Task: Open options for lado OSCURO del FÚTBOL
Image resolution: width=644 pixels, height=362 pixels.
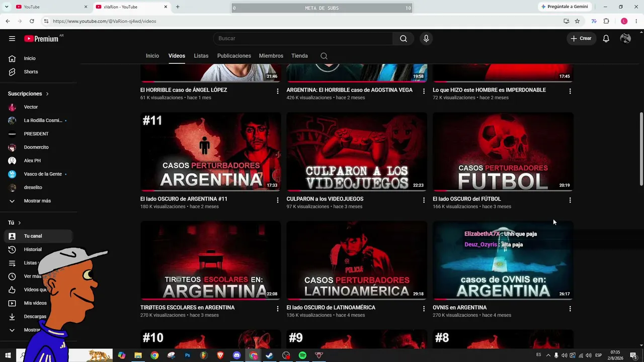Action: pos(570,200)
